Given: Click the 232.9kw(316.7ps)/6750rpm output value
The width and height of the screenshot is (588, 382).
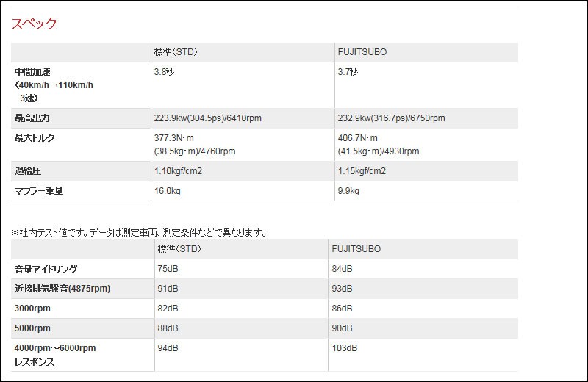Looking at the screenshot, I should 391,118.
